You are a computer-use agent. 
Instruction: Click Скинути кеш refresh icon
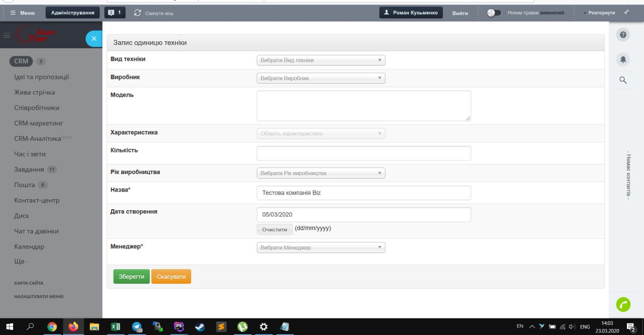138,13
